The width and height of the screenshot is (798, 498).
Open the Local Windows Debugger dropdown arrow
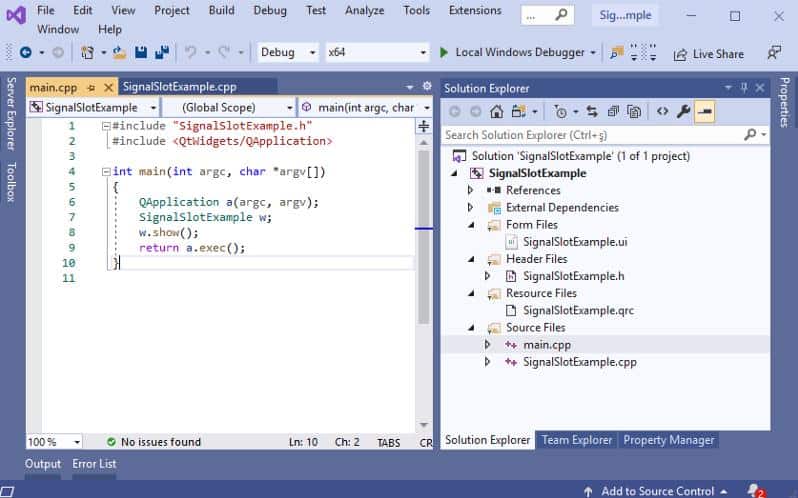point(593,52)
